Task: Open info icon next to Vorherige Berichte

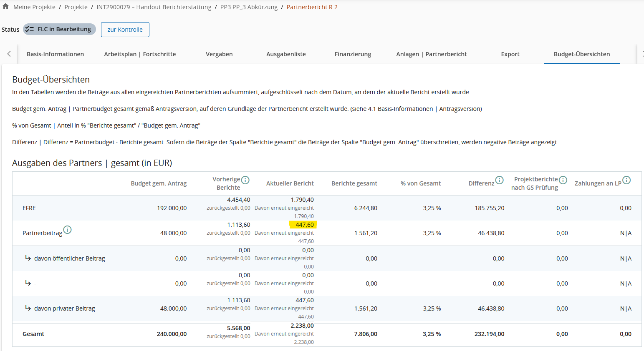Action: [245, 180]
